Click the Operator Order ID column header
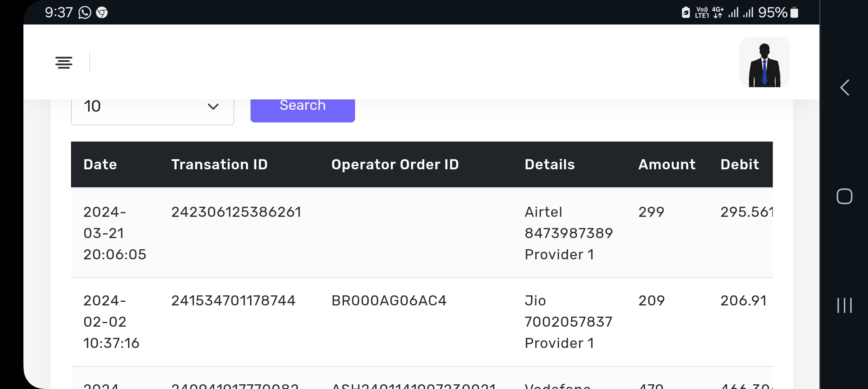Screen dimensions: 868x389 (395, 165)
